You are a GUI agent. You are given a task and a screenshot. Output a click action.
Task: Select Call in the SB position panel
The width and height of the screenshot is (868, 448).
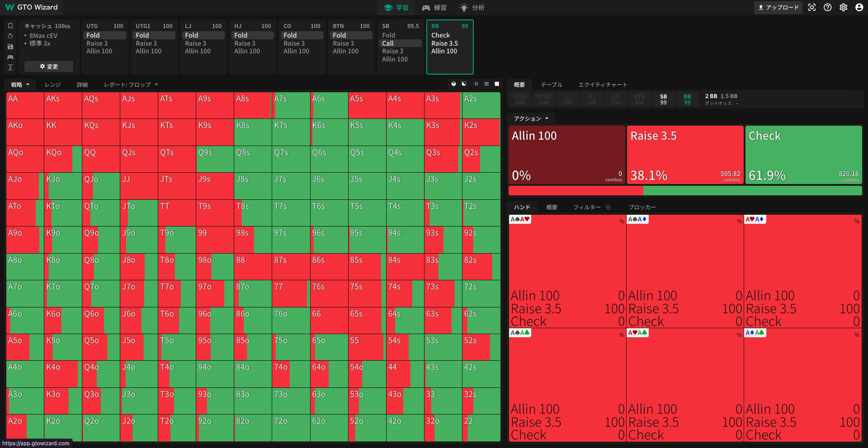coord(401,43)
